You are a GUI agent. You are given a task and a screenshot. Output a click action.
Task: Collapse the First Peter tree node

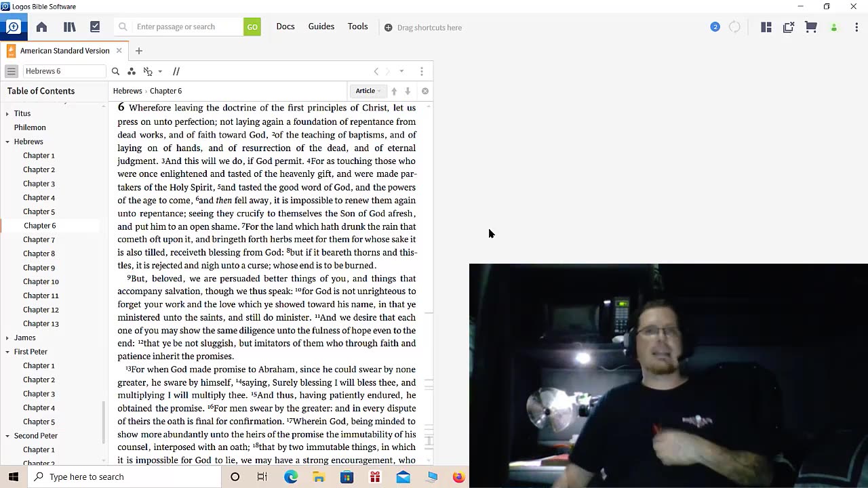[x=7, y=352]
